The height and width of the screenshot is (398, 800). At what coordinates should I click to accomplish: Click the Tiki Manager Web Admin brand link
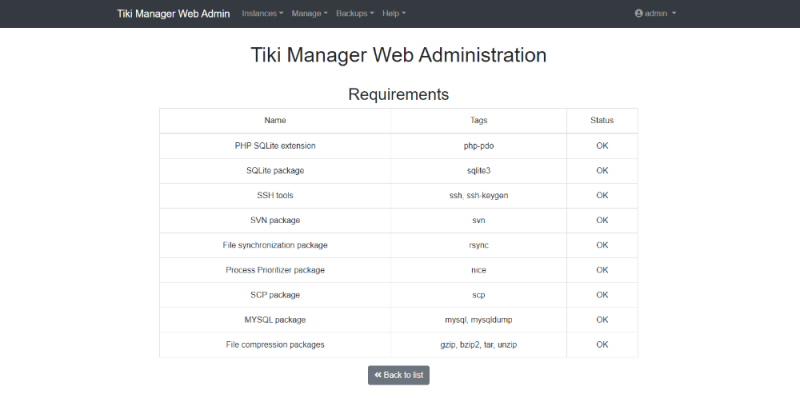[x=173, y=14]
